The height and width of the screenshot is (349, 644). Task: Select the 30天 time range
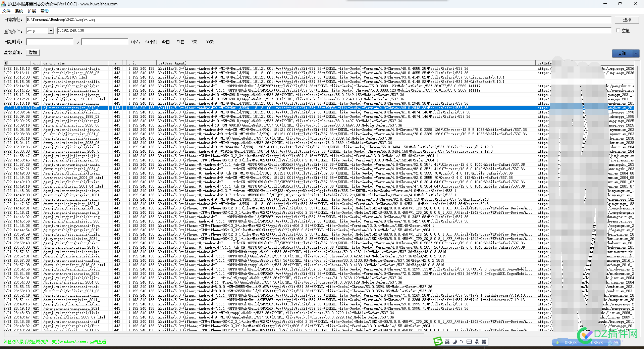point(210,42)
